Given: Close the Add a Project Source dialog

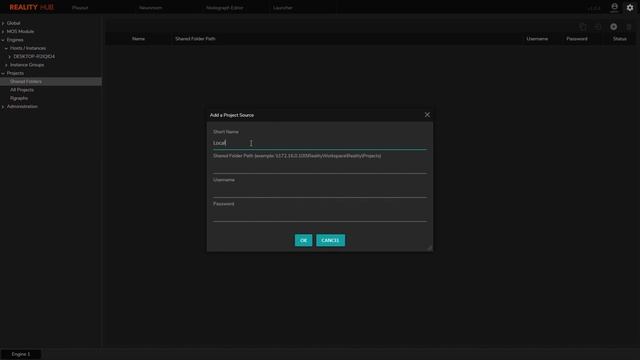Looking at the screenshot, I should tap(427, 115).
